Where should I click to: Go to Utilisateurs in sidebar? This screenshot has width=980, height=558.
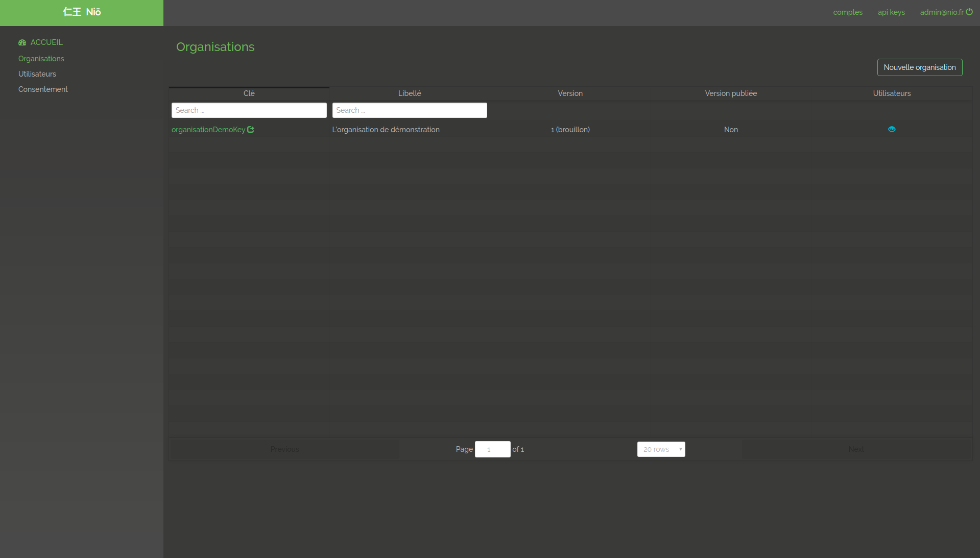37,74
